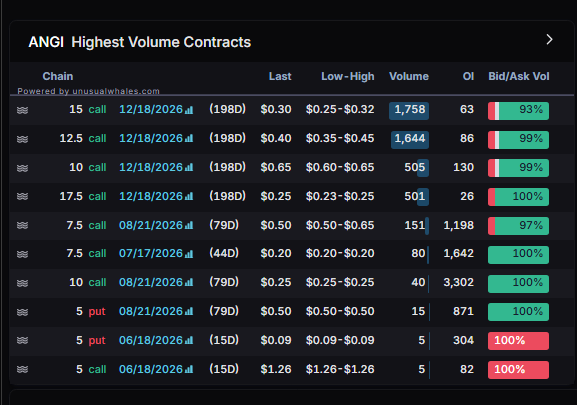
Task: Sort by the OI column header
Action: pyautogui.click(x=468, y=76)
